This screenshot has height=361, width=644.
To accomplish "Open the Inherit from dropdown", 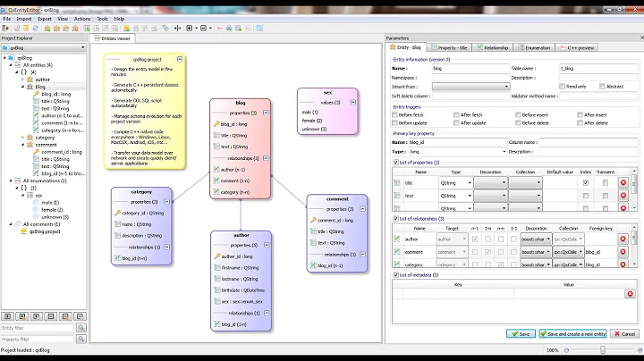I will (470, 87).
